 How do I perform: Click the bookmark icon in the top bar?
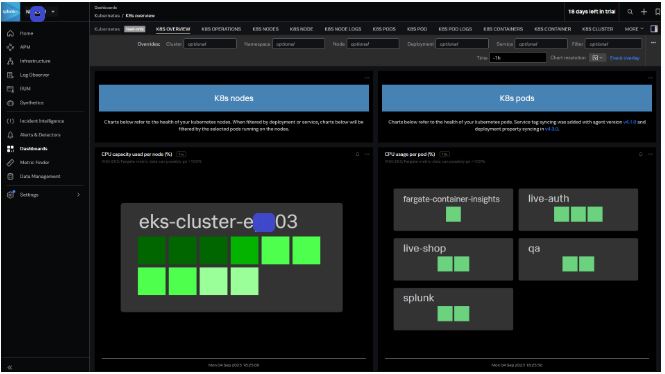[657, 12]
